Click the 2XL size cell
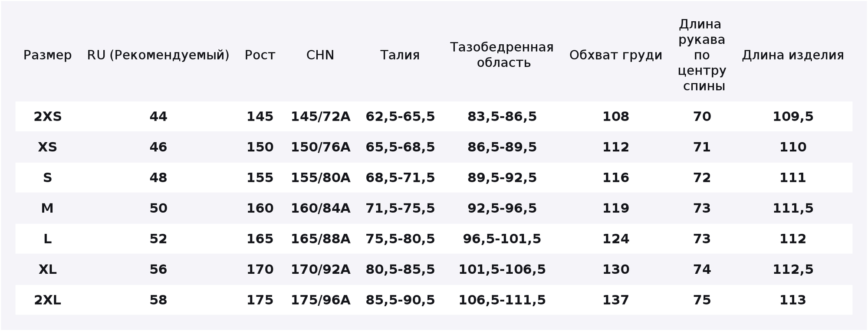Screen dimensions: 868x331 (x=48, y=300)
